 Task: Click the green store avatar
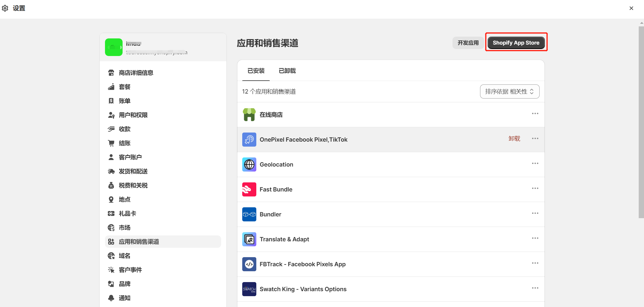(x=114, y=47)
